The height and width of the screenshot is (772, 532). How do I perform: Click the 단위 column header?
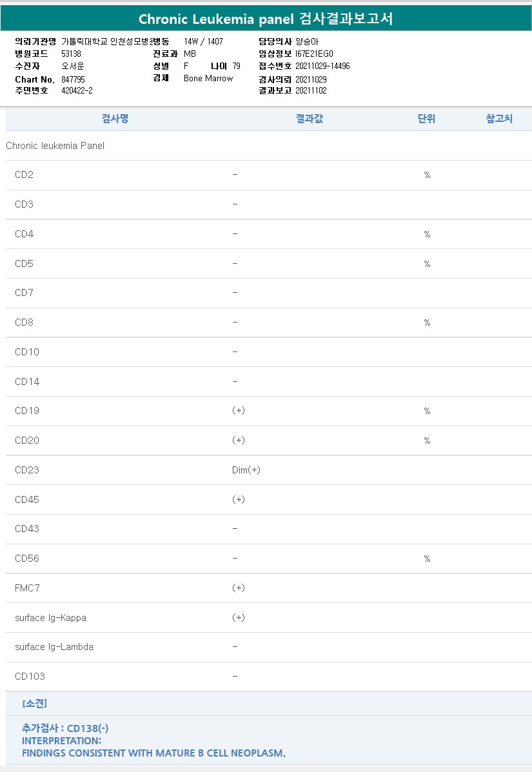tap(426, 119)
